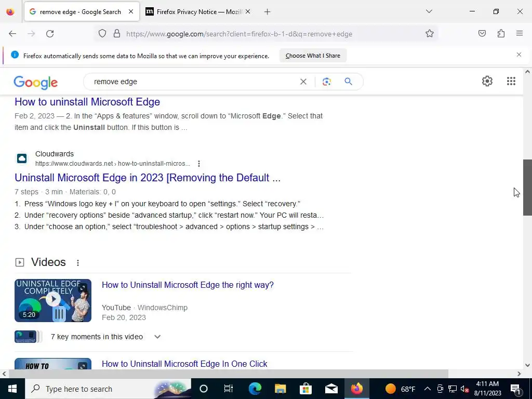Viewport: 532px width, 399px height.
Task: Save page to Pocket icon
Action: tap(482, 34)
